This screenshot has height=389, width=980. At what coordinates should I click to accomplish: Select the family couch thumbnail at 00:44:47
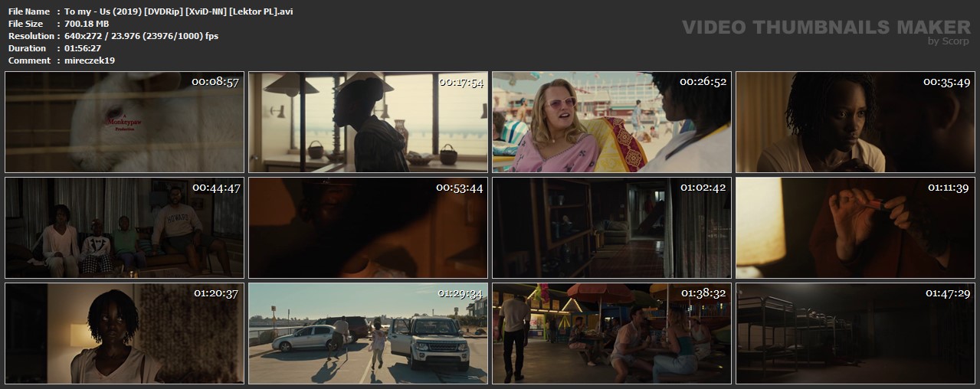(124, 227)
